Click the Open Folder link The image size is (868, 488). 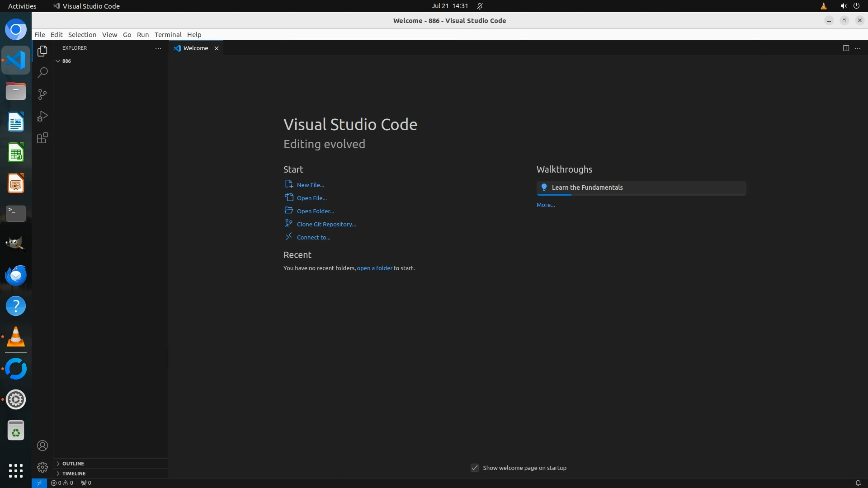click(x=315, y=211)
